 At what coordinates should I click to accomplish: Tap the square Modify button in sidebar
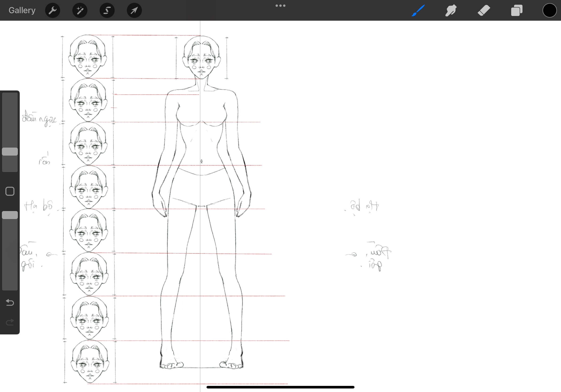pyautogui.click(x=10, y=191)
